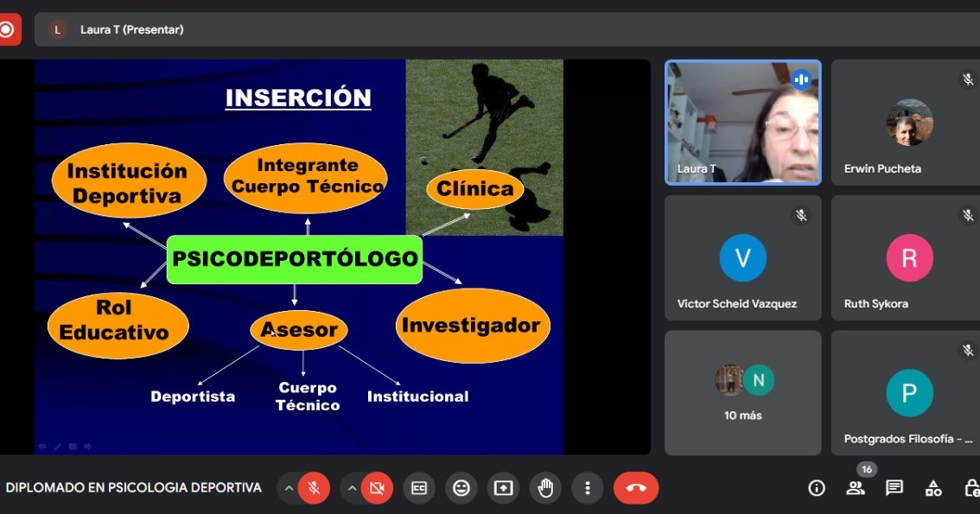Leave the call with red hang-up button
The width and height of the screenshot is (980, 514).
click(x=636, y=488)
